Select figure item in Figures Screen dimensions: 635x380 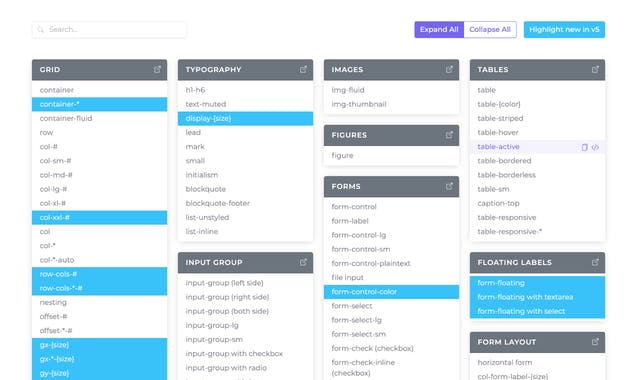392,156
